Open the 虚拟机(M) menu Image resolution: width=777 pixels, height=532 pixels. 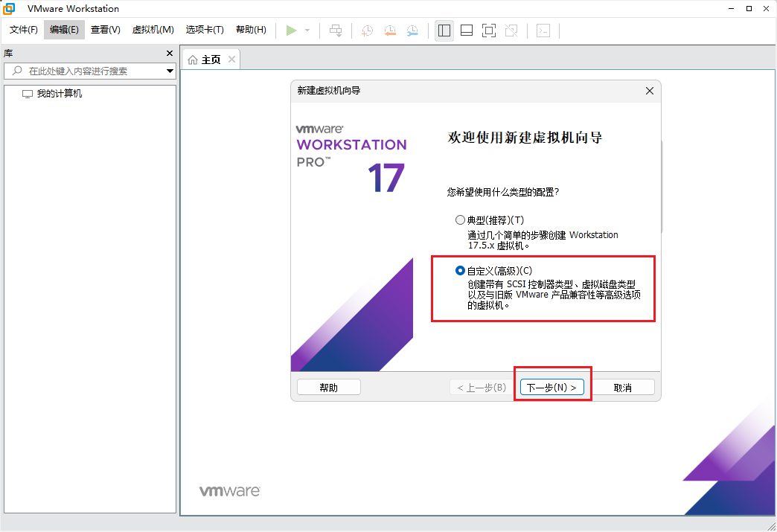pyautogui.click(x=153, y=30)
